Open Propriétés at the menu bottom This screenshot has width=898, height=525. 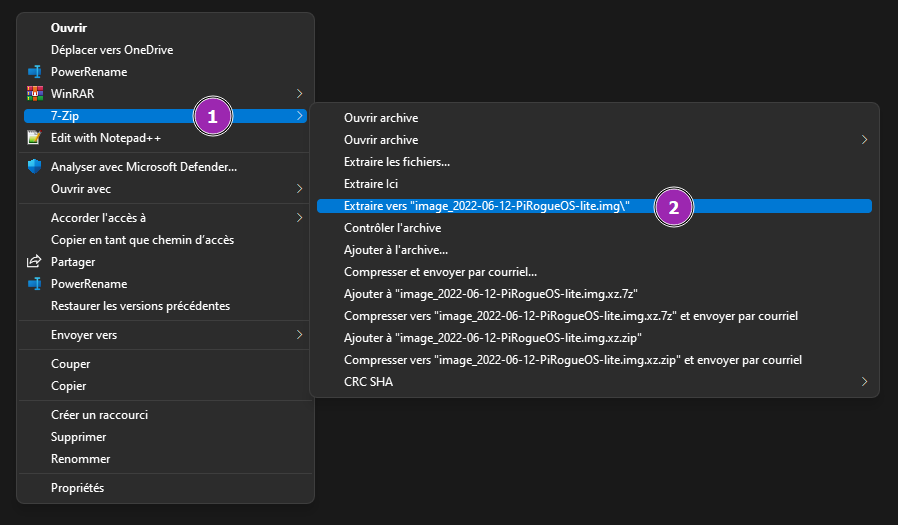click(x=77, y=488)
